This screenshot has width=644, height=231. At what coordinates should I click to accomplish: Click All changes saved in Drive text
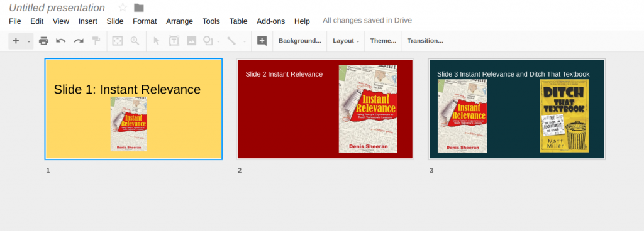pyautogui.click(x=367, y=21)
